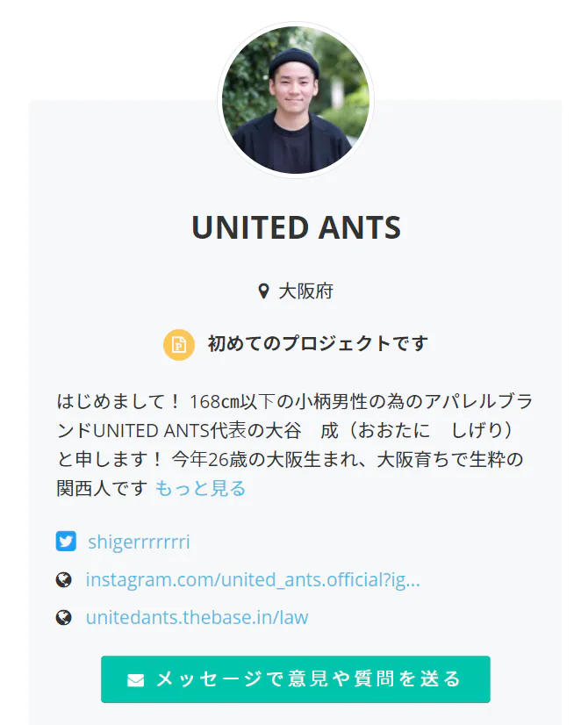Click the first bio line mentioning 168cm以下
588x725 pixels.
point(295,401)
